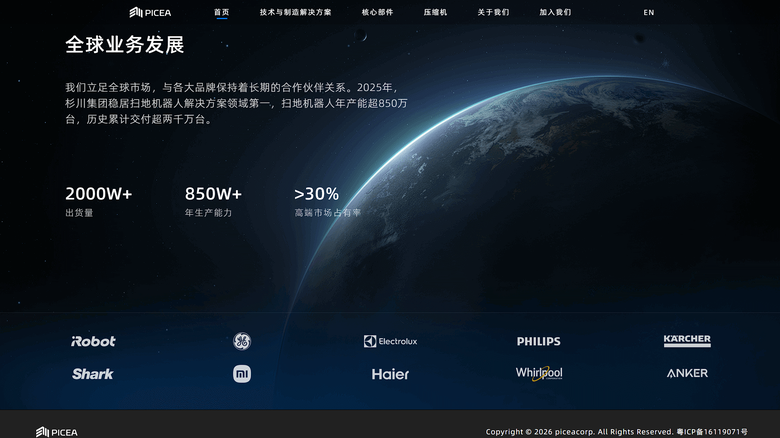Click the footer PICEA logo

pos(57,432)
